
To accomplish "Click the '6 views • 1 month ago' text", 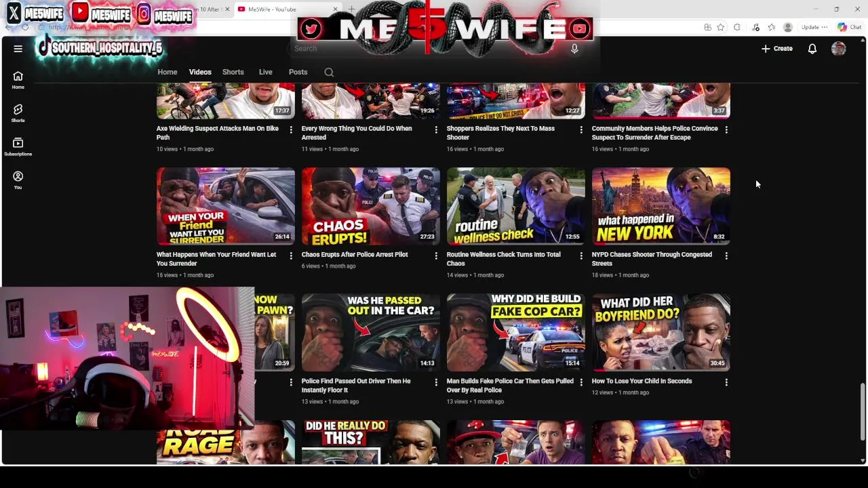I will pos(328,266).
